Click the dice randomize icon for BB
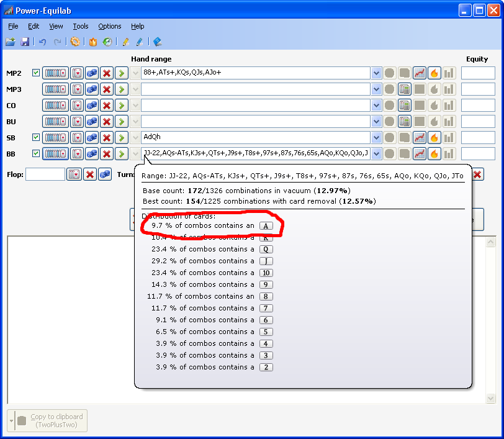The image size is (504, 439). [92, 153]
